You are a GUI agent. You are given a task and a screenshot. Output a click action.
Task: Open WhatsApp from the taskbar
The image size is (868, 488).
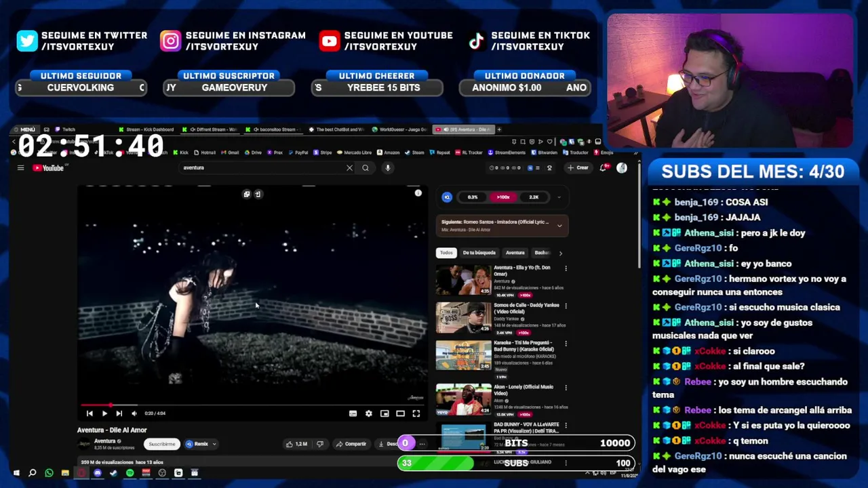(49, 473)
